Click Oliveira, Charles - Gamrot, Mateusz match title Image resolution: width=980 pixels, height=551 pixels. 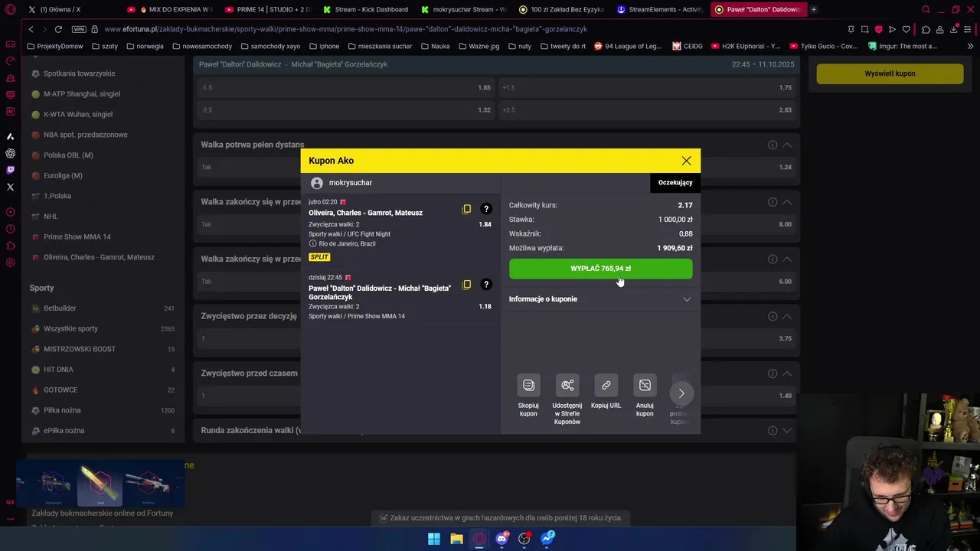[x=365, y=213]
